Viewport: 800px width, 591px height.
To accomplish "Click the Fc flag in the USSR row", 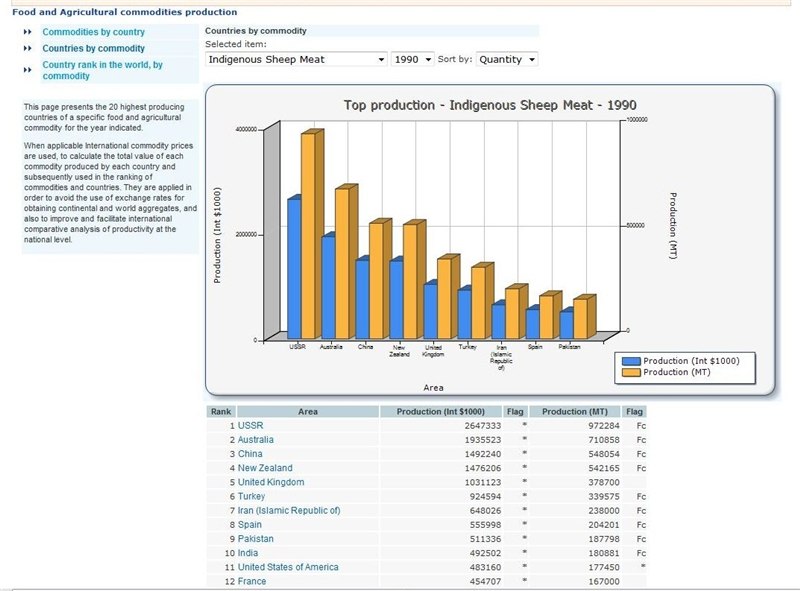I will (x=641, y=426).
